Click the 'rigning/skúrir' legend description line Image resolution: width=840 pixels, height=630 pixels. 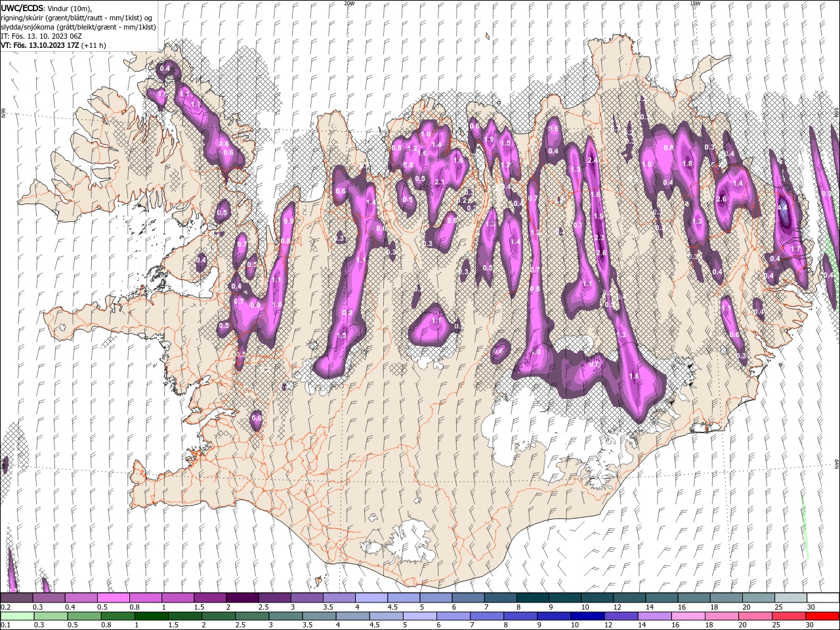pos(77,18)
